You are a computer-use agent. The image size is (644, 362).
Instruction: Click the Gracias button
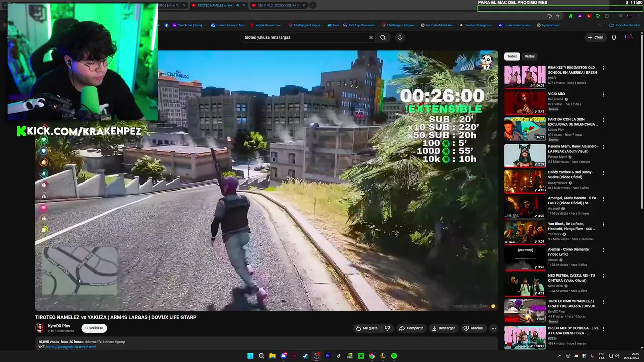(x=473, y=328)
